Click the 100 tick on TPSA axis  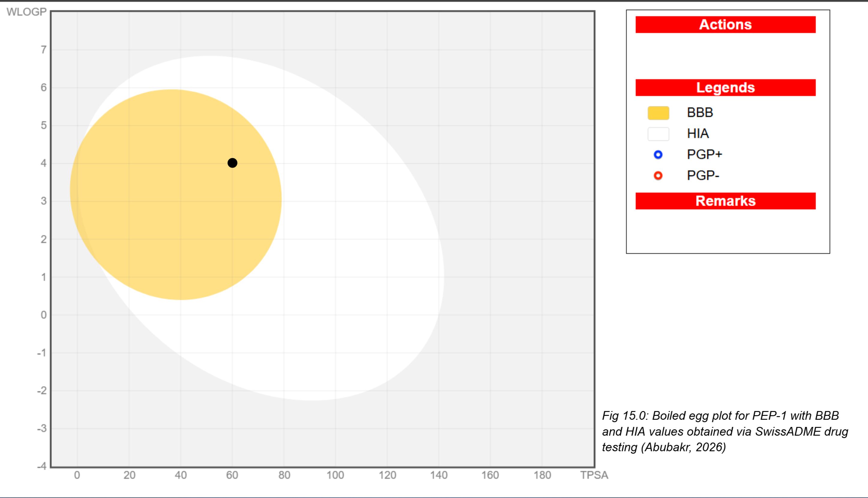(335, 475)
